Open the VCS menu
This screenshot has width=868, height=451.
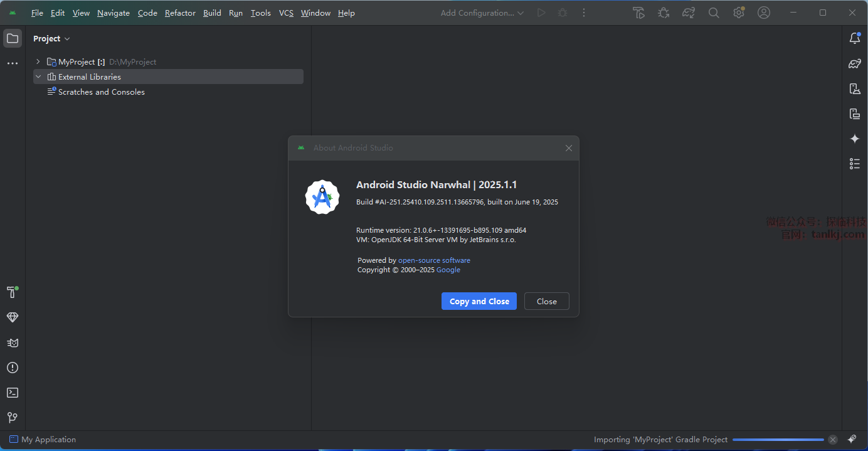(x=286, y=13)
